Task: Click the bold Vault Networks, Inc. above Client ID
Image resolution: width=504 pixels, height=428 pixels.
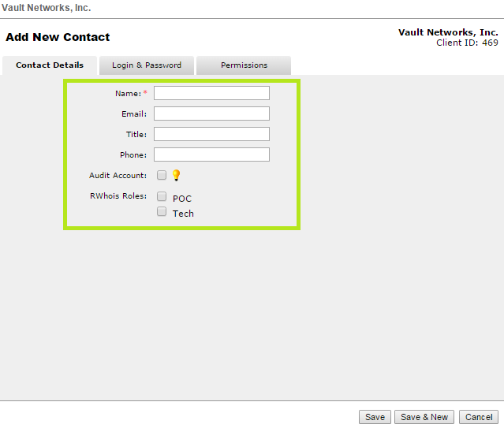Action: (x=448, y=32)
